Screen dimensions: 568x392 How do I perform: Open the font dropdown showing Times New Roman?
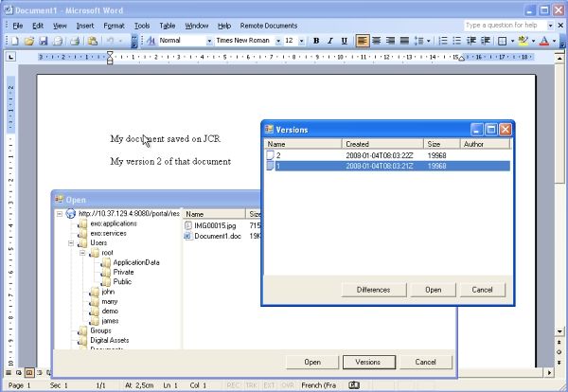tap(278, 42)
